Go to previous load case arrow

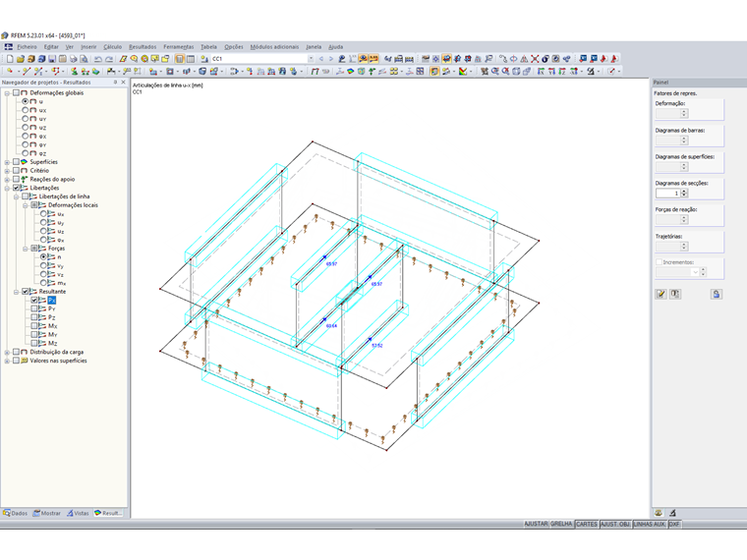click(321, 59)
